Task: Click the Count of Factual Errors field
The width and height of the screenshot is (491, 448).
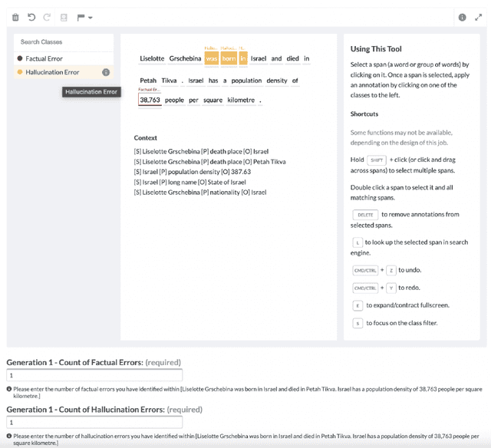Action: coord(94,375)
